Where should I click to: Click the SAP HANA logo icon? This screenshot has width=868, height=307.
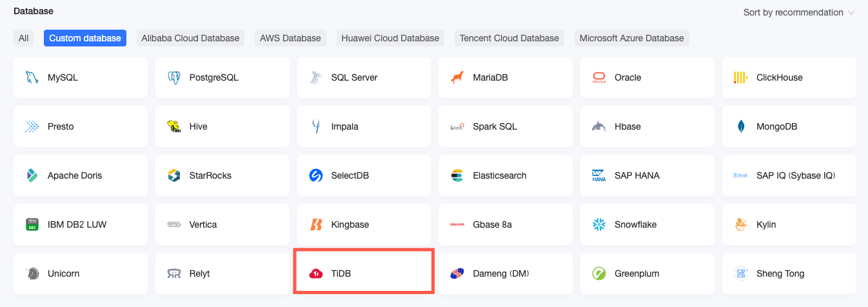(x=599, y=175)
